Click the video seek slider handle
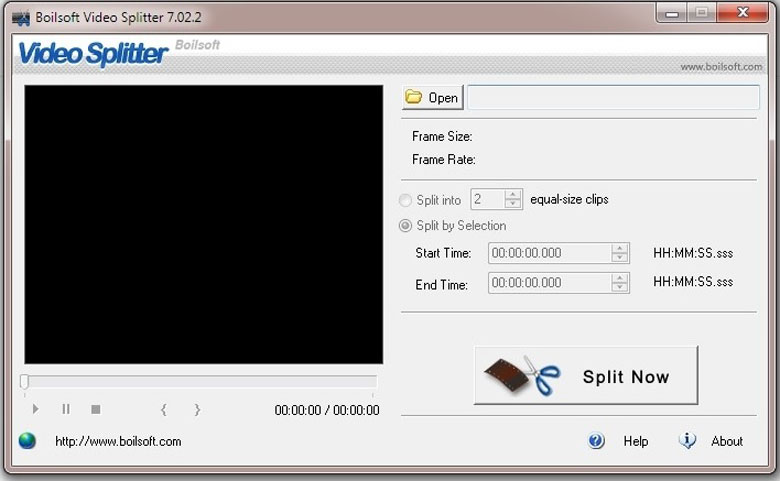The height and width of the screenshot is (481, 780). (24, 382)
